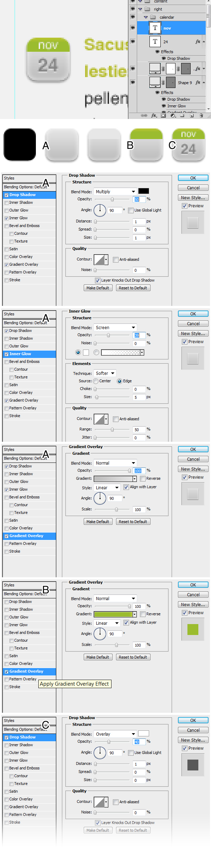This screenshot has height=868, width=211.
Task: Select highlighted Inner Glow style in Inner Glow dialog
Action: pos(29,354)
